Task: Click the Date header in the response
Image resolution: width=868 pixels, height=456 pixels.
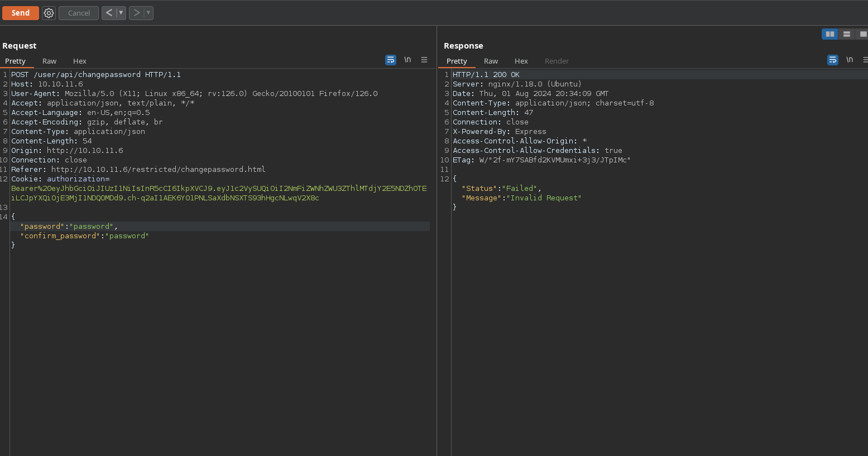Action: point(531,94)
